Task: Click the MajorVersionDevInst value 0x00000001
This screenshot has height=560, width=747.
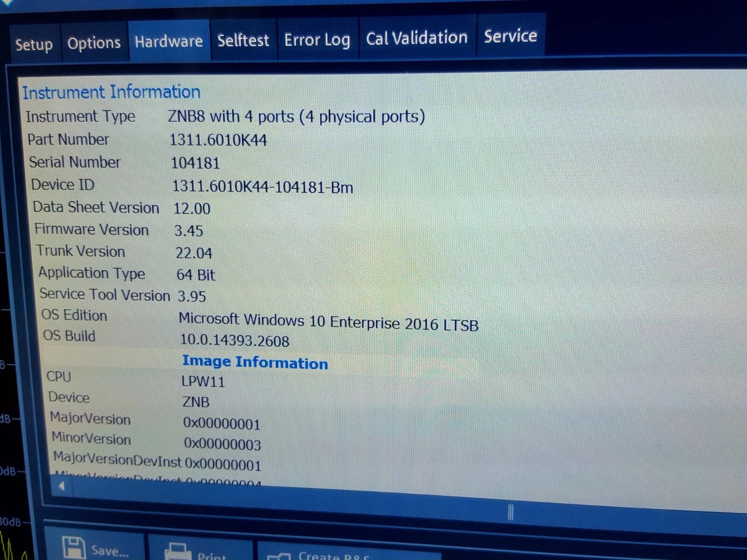Action: coord(223,465)
